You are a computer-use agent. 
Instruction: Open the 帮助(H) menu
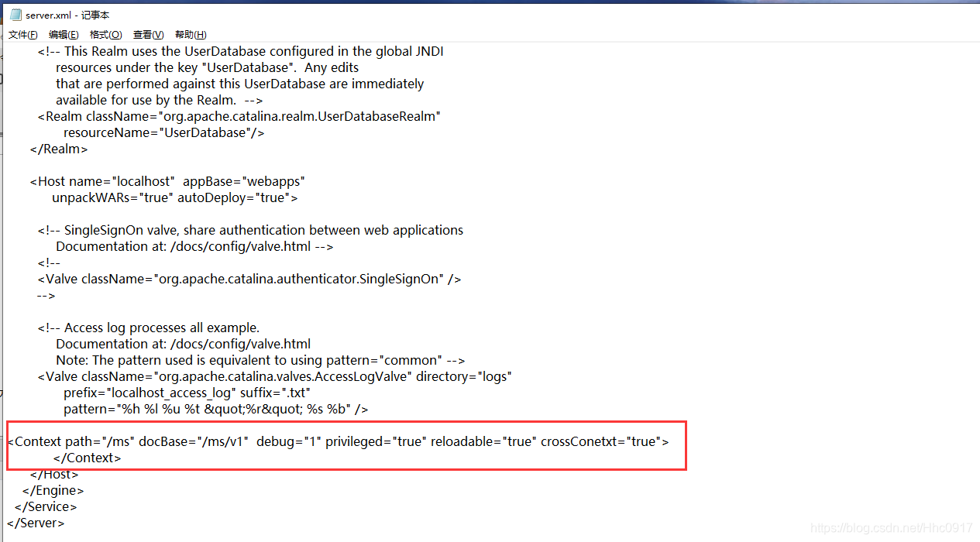(x=191, y=35)
